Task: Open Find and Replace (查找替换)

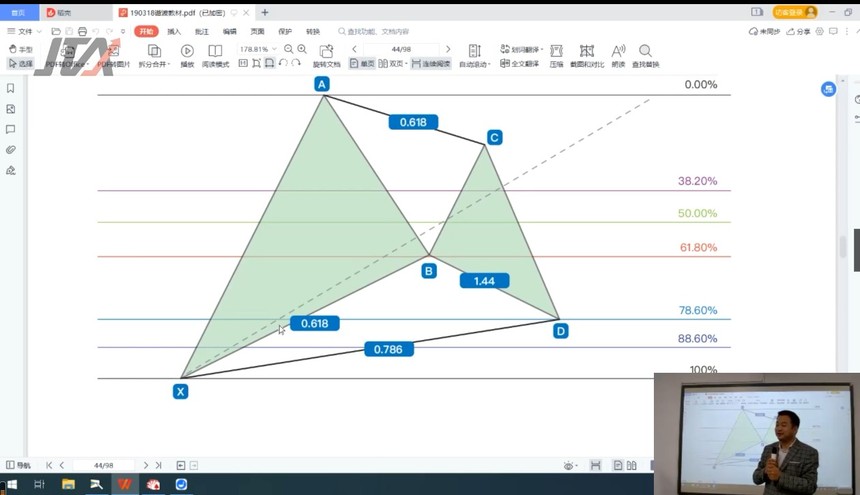Action: click(x=646, y=55)
